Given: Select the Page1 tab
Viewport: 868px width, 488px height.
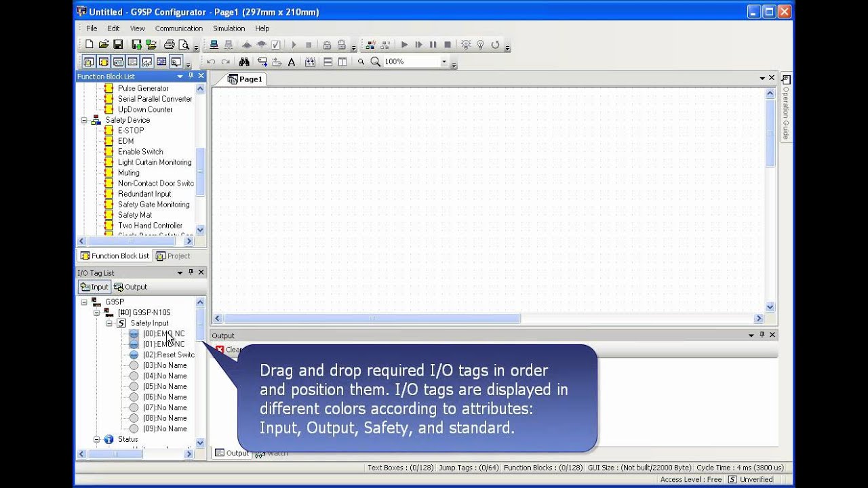Looking at the screenshot, I should click(245, 79).
